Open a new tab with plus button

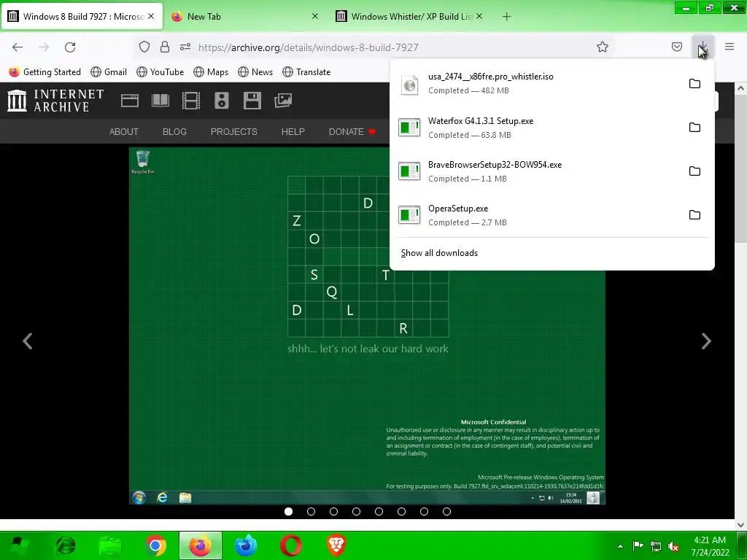[x=506, y=17]
